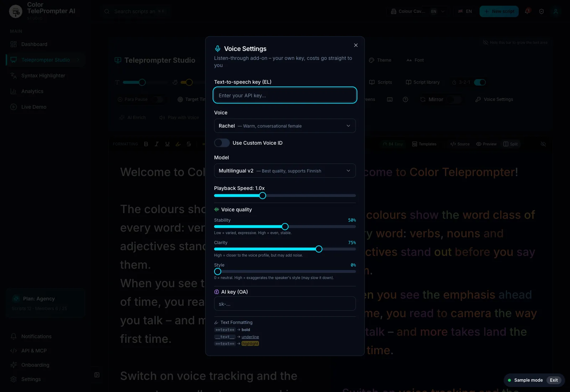Image resolution: width=570 pixels, height=392 pixels.
Task: Open the Font option
Action: [x=415, y=60]
